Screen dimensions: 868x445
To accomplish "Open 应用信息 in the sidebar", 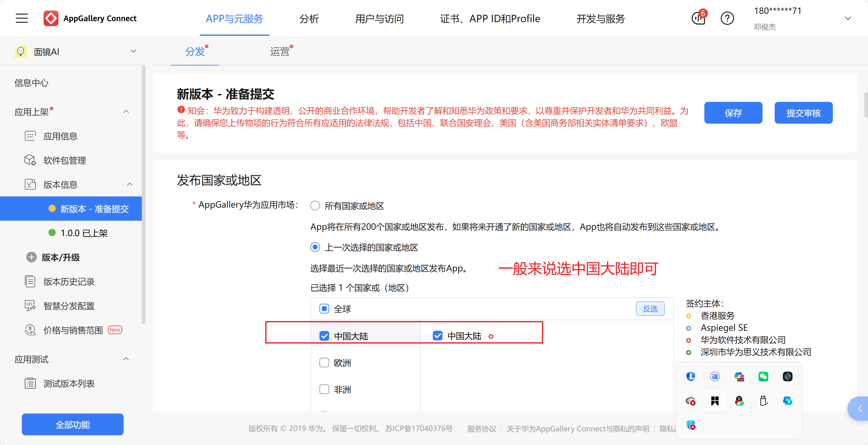I will pyautogui.click(x=61, y=136).
